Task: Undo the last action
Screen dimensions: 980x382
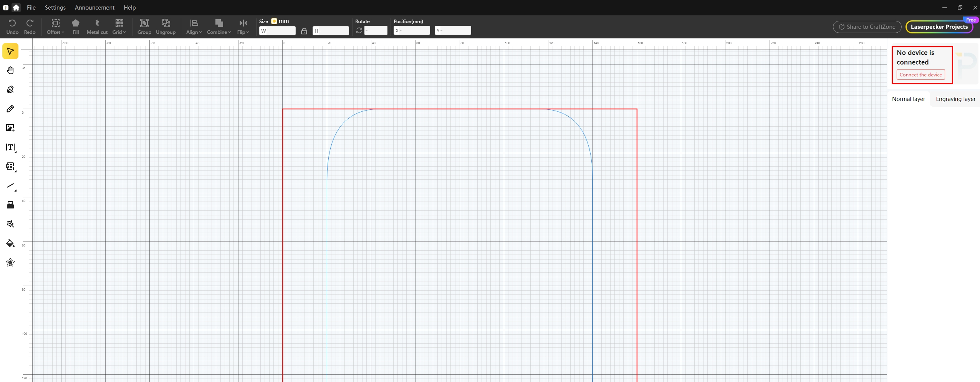Action: [12, 27]
